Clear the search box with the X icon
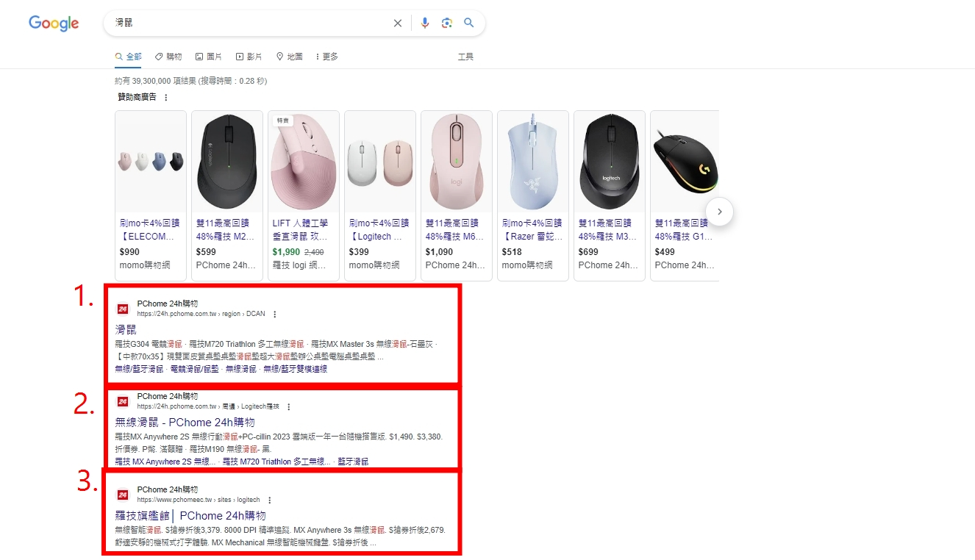 (x=398, y=24)
